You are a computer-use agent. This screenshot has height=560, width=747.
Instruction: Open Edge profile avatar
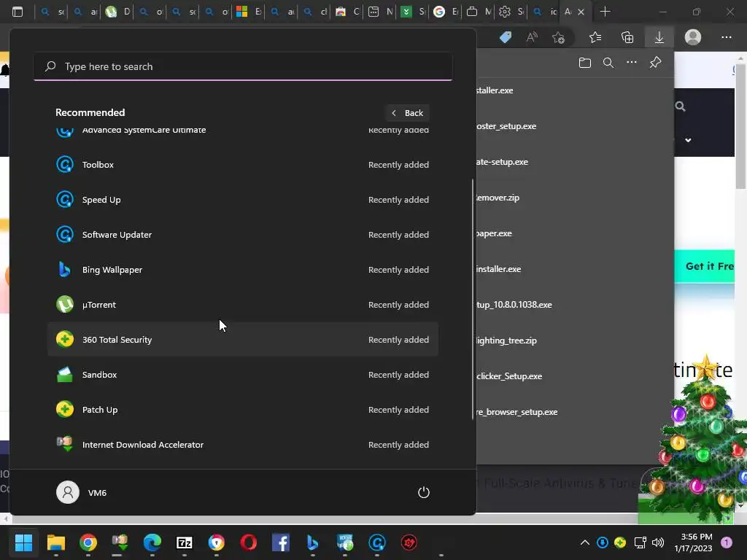(x=693, y=37)
